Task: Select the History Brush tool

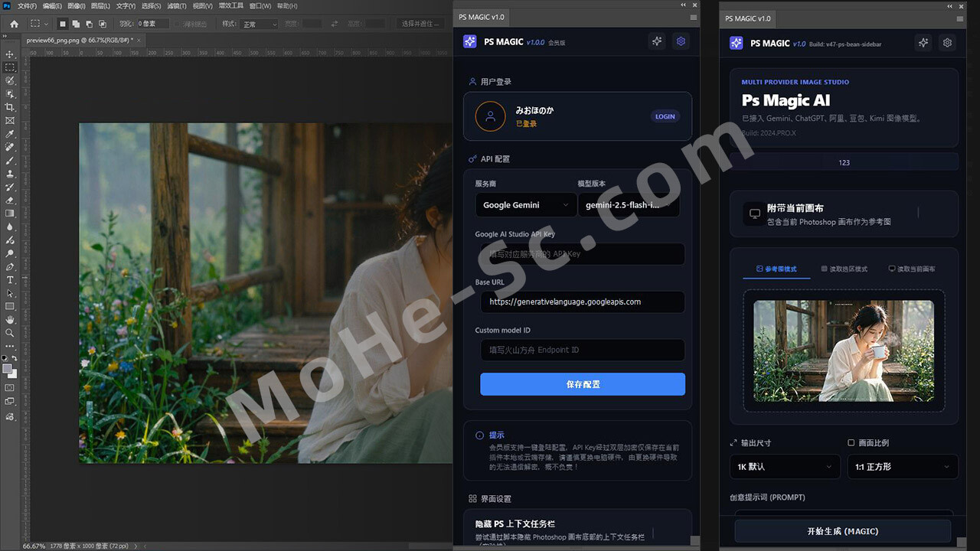Action: pyautogui.click(x=10, y=187)
